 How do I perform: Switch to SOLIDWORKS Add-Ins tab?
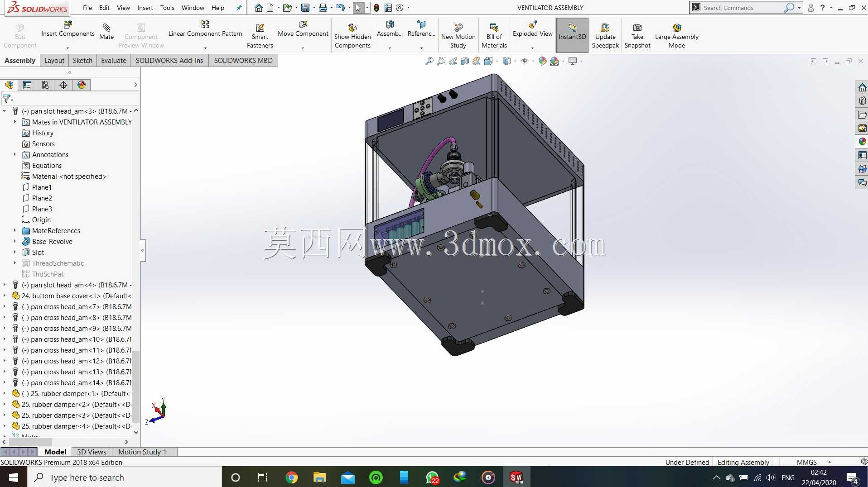[x=169, y=61]
